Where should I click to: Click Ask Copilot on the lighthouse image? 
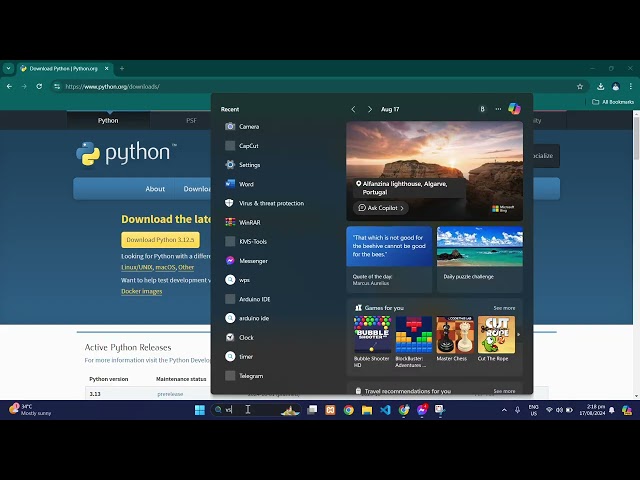pyautogui.click(x=381, y=208)
